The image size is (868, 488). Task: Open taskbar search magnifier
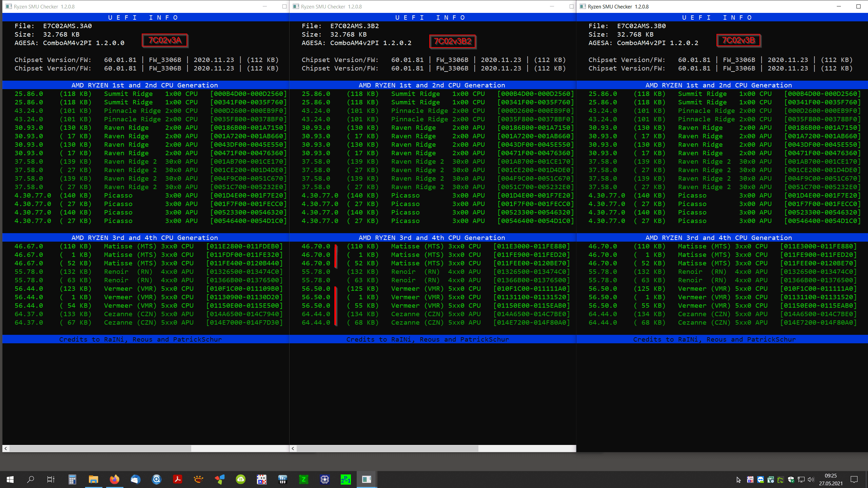point(31,479)
